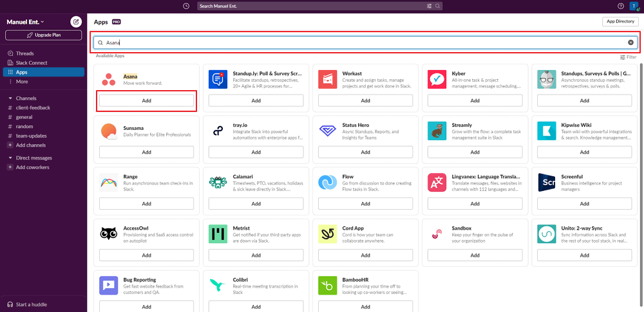Screen dimensions: 644x312
Task: Add the Workast app
Action: 366,100
